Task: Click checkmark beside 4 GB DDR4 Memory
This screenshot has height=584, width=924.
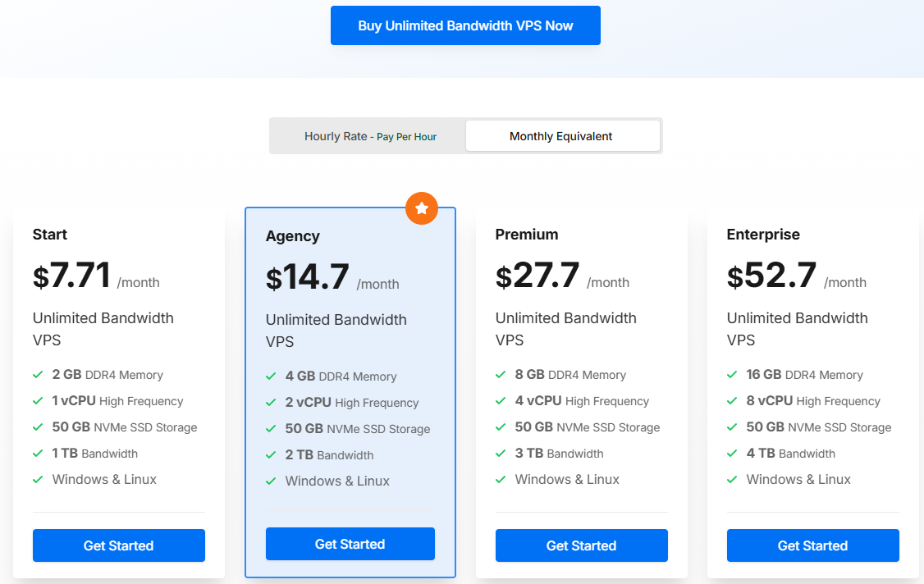Action: click(271, 376)
